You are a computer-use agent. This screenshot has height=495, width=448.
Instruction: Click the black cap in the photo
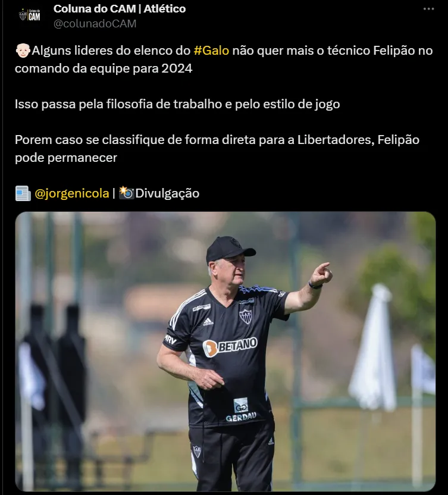point(229,249)
